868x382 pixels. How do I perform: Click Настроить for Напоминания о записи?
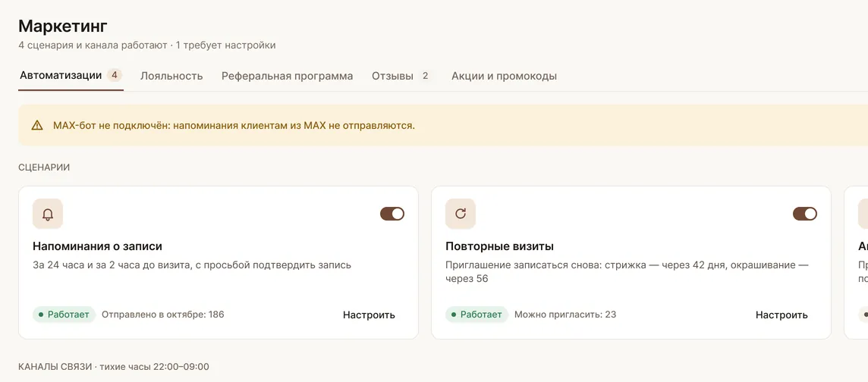click(x=370, y=315)
